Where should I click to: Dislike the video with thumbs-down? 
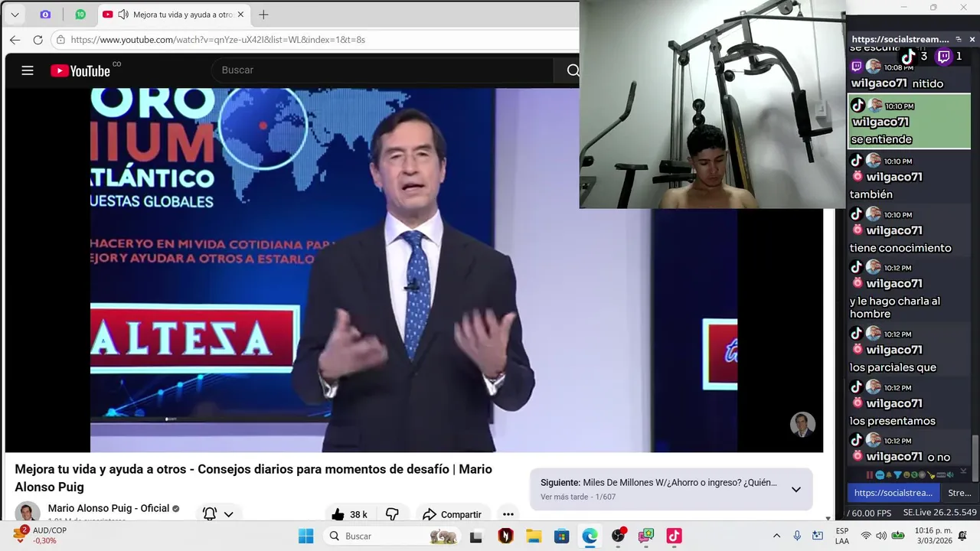tap(392, 514)
